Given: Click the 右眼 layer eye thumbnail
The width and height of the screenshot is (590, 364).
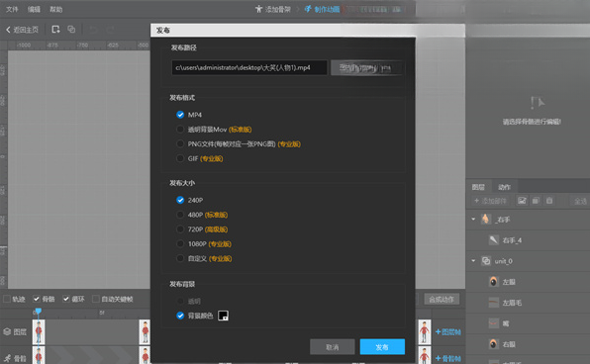Looking at the screenshot, I should coord(494,344).
